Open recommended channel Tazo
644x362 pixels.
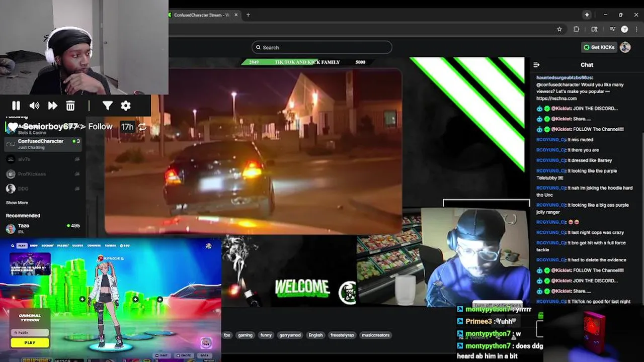point(43,228)
